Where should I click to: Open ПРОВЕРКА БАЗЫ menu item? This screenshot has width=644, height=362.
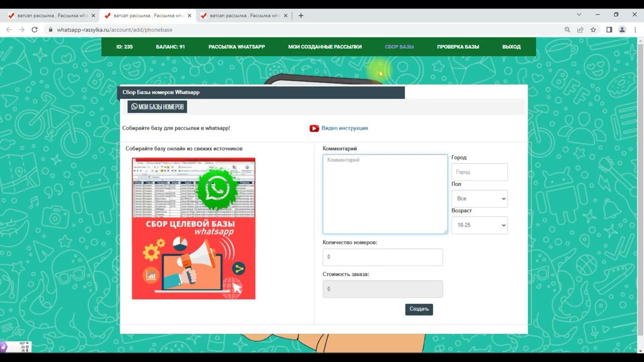pos(458,47)
